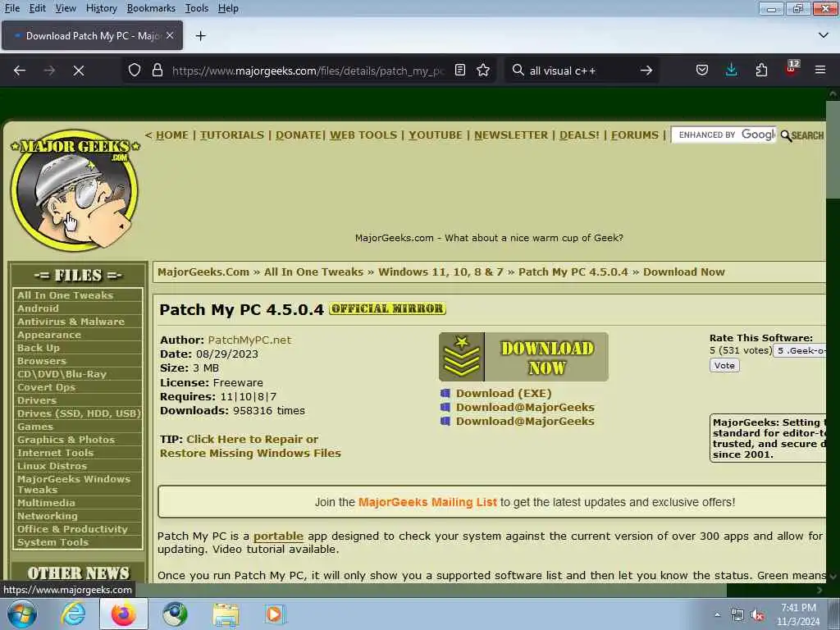Click the Official Mirror badge
This screenshot has height=630, width=840.
(x=387, y=308)
